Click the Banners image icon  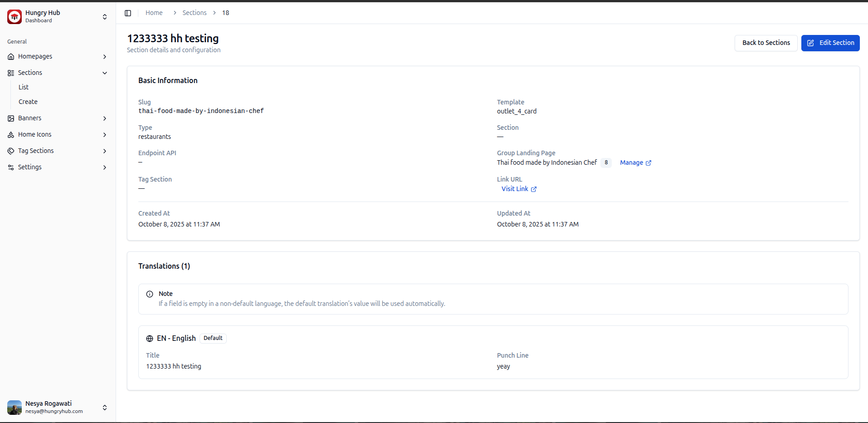11,118
